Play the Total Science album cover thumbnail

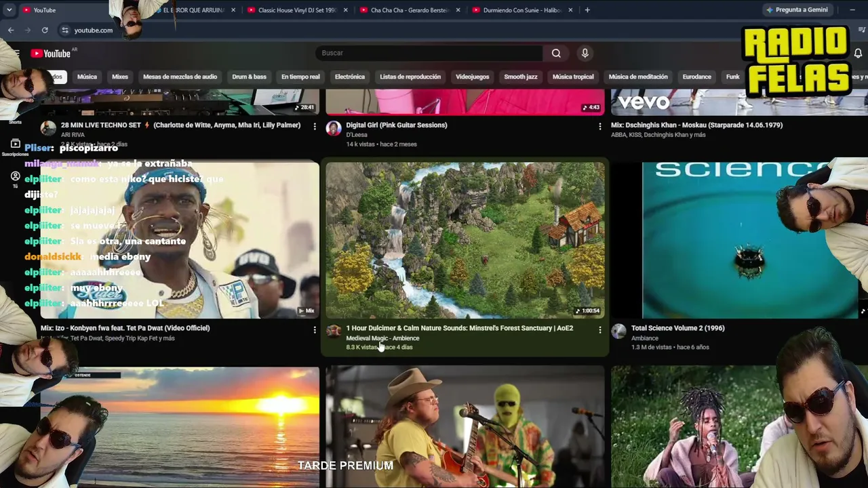(x=749, y=240)
